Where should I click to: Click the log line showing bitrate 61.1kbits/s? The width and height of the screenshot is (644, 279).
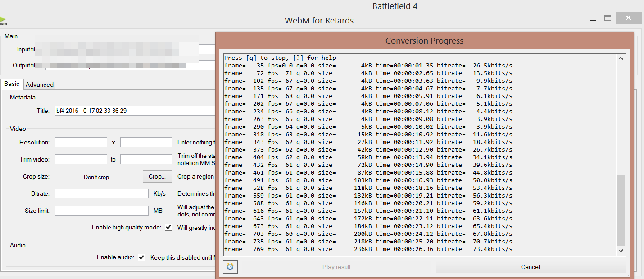coord(368,211)
